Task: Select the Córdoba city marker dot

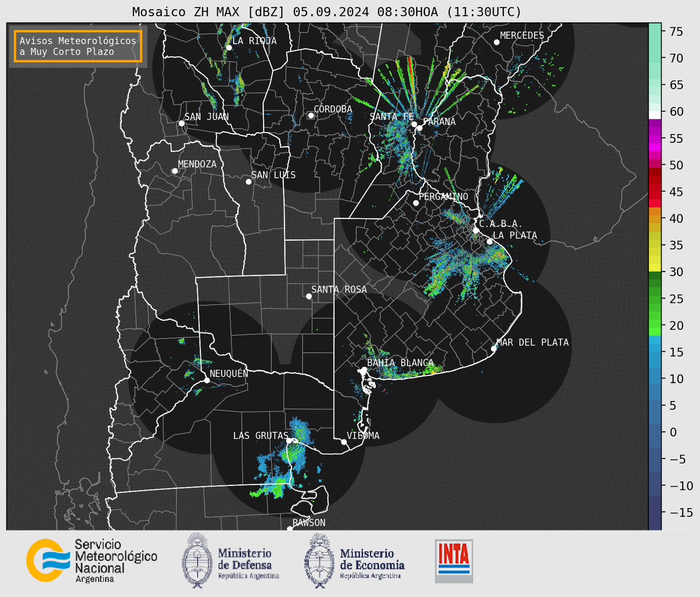Action: (311, 115)
